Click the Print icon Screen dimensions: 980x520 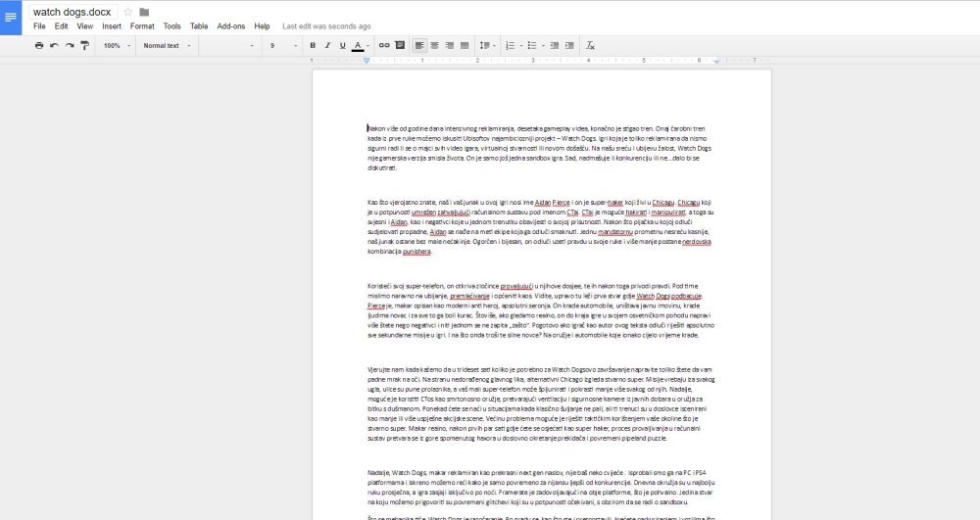click(39, 46)
